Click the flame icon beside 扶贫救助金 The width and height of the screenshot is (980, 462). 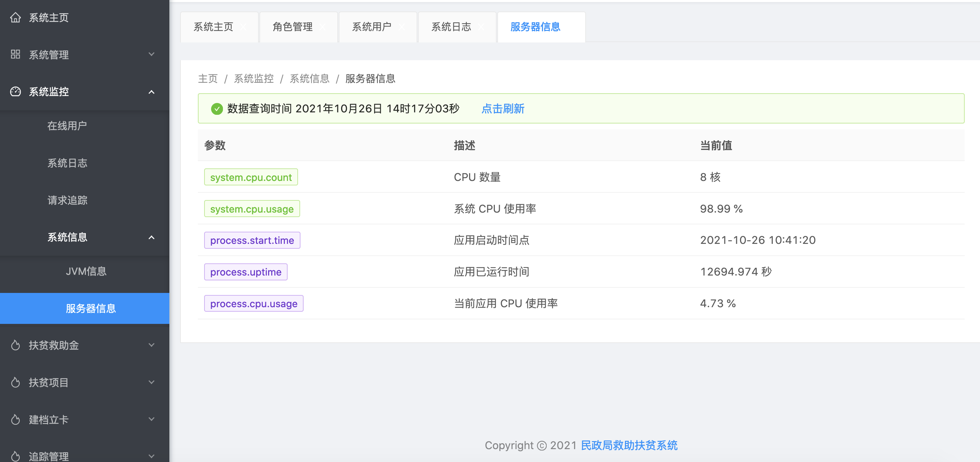[15, 345]
